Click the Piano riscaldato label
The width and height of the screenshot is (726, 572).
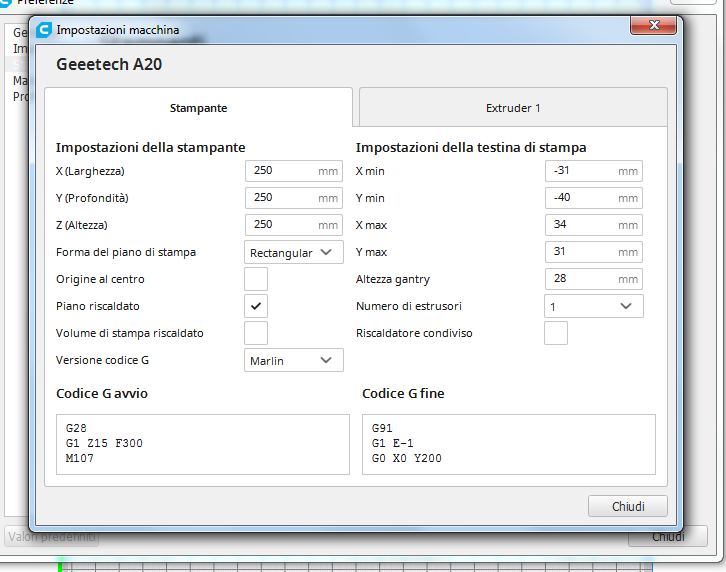click(x=98, y=306)
